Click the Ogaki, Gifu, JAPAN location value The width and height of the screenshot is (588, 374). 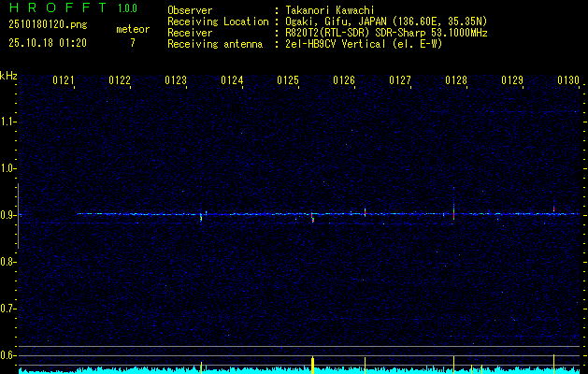(x=386, y=22)
